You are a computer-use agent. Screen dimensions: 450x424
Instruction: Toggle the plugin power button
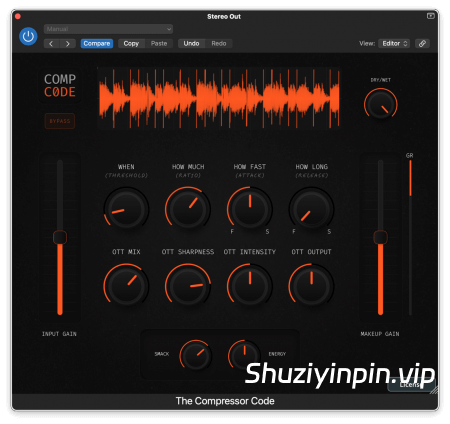click(x=28, y=36)
